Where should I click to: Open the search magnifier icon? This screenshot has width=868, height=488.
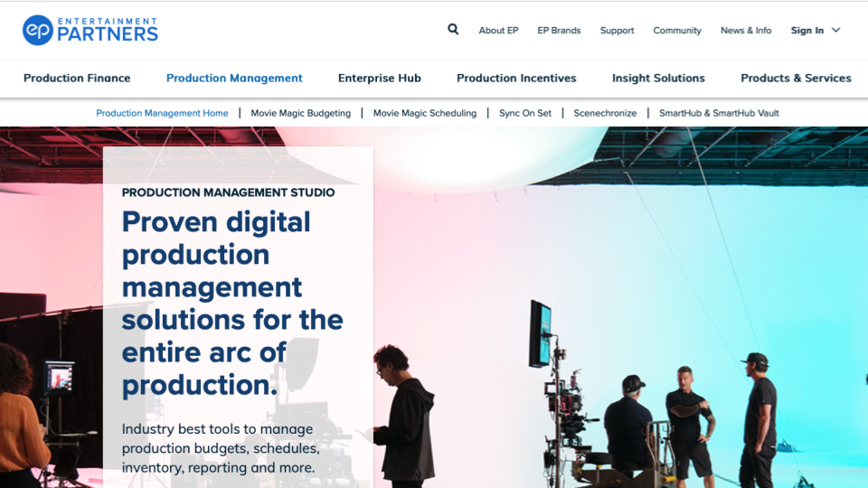click(x=453, y=29)
